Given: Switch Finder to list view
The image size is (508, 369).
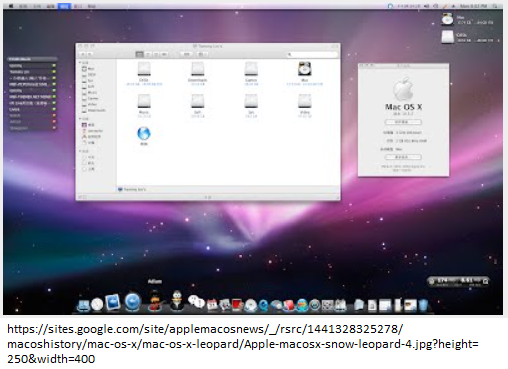Looking at the screenshot, I should [x=148, y=54].
